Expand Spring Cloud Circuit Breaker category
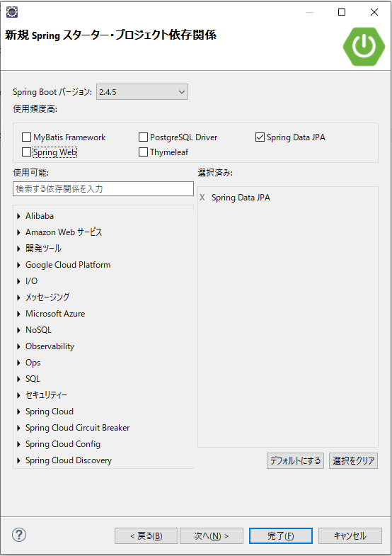Image resolution: width=392 pixels, height=556 pixels. 19,428
